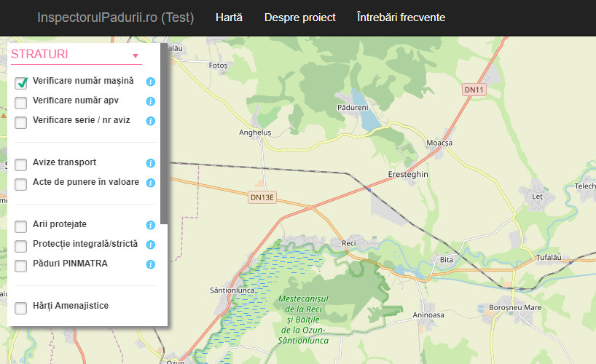Open info for Verificare serie / nr aviz
This screenshot has height=364, width=596.
click(150, 122)
